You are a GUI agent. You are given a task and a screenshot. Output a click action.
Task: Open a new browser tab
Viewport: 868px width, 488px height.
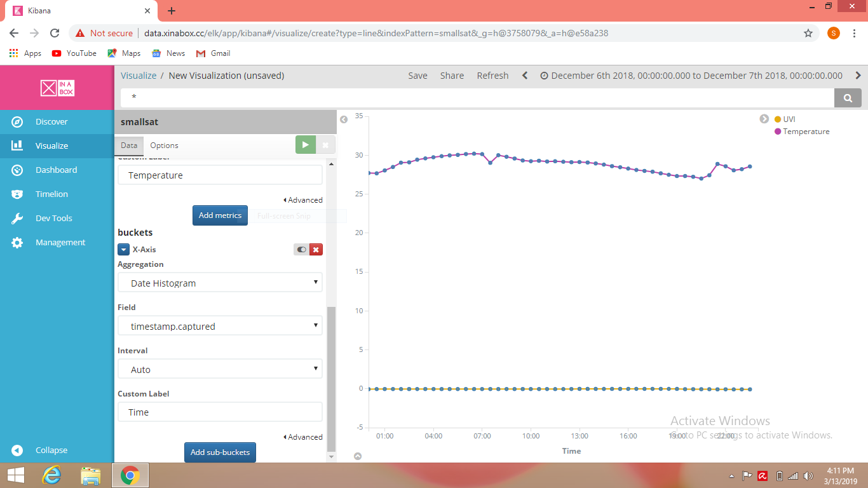172,11
